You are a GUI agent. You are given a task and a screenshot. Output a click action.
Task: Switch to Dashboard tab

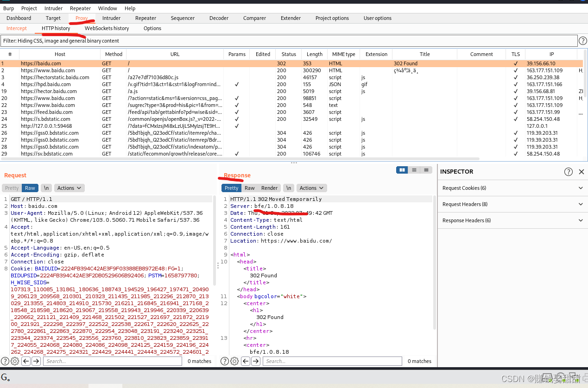coord(19,18)
